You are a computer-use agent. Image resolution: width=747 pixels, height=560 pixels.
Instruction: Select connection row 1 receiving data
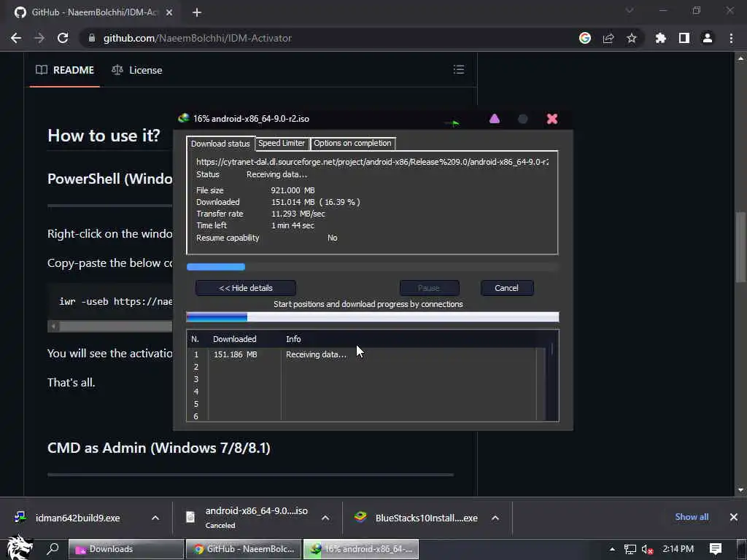(365, 355)
